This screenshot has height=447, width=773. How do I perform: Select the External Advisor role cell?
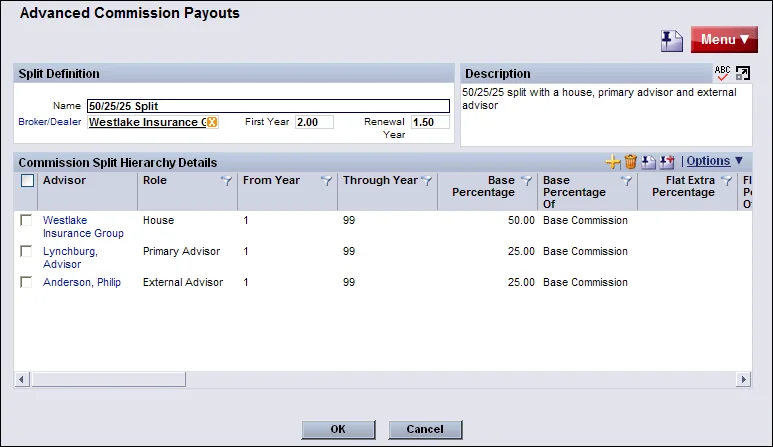point(183,282)
